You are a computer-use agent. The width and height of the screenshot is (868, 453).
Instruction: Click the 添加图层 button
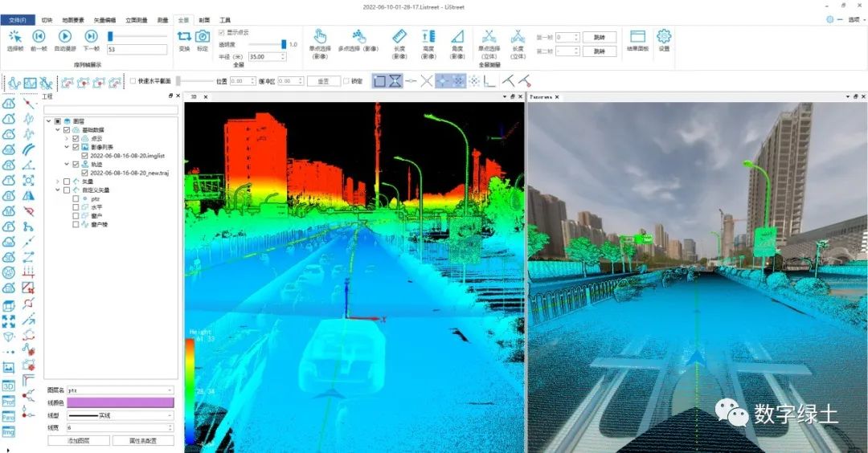(x=79, y=440)
